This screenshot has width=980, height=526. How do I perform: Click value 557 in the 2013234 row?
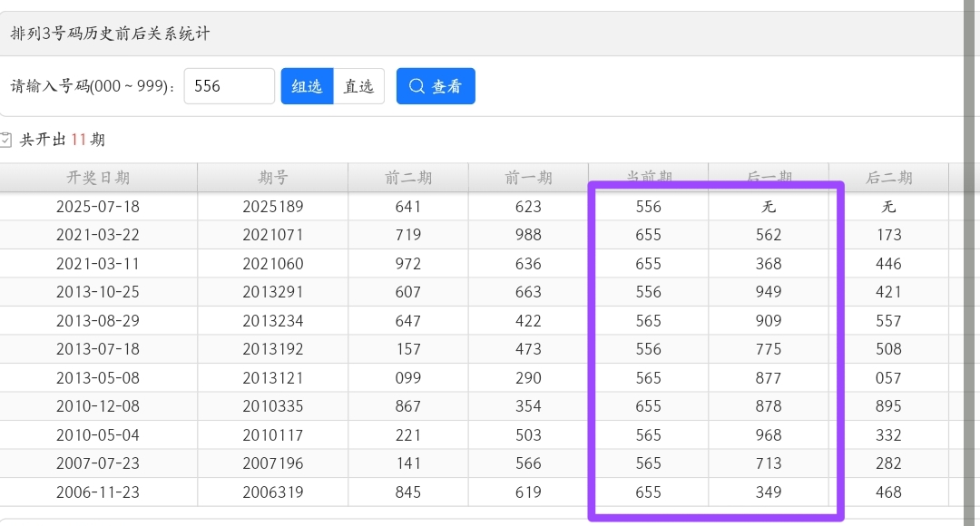(x=888, y=320)
